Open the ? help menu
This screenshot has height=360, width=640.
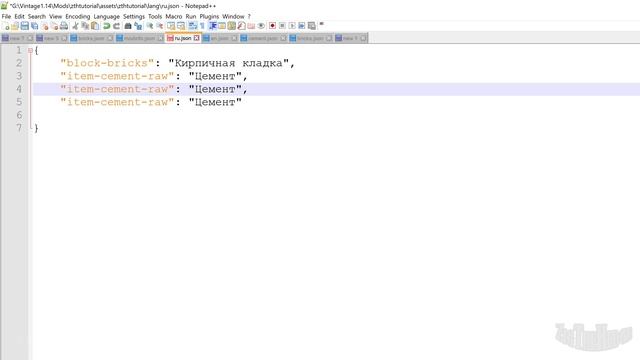pos(249,16)
